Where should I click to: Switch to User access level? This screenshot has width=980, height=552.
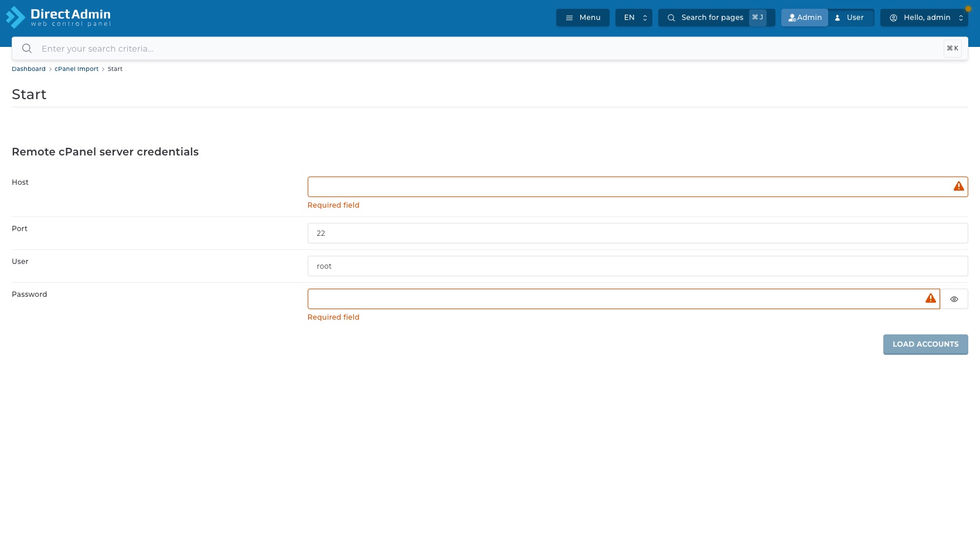coord(850,18)
